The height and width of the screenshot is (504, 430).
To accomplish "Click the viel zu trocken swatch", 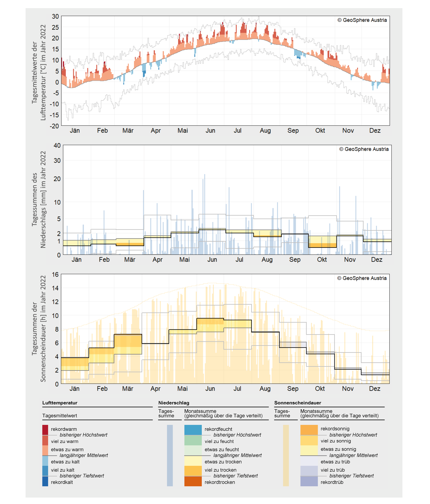I will 193,471.
